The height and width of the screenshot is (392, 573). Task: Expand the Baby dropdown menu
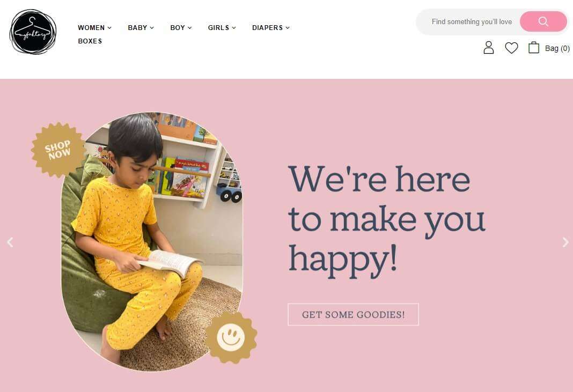pyautogui.click(x=141, y=28)
